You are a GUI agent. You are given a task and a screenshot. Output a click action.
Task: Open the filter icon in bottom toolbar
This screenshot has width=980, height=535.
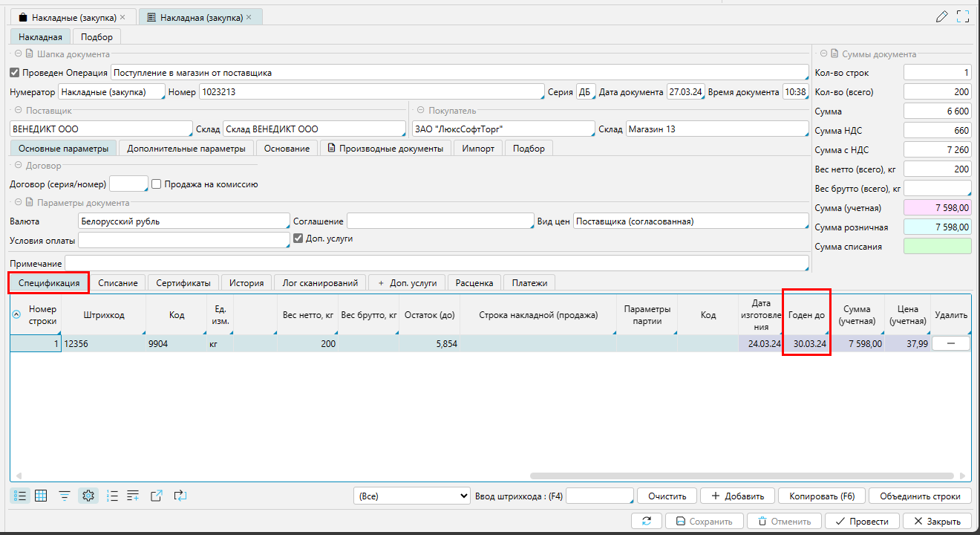(65, 496)
